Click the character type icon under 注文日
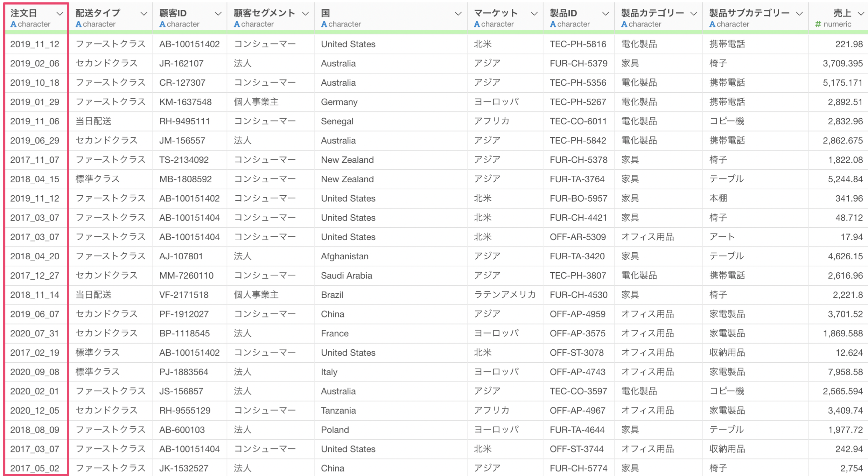The image size is (868, 476). [x=13, y=24]
